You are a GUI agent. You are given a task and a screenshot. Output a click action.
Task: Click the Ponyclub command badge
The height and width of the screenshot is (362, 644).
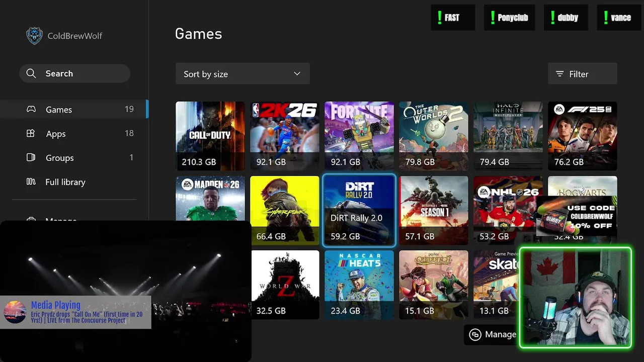click(x=509, y=18)
